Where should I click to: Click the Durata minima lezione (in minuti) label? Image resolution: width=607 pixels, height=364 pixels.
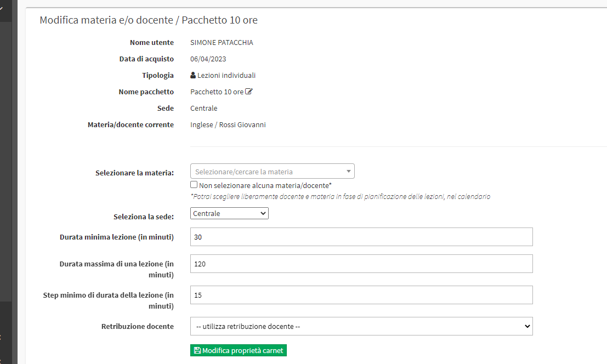point(117,237)
